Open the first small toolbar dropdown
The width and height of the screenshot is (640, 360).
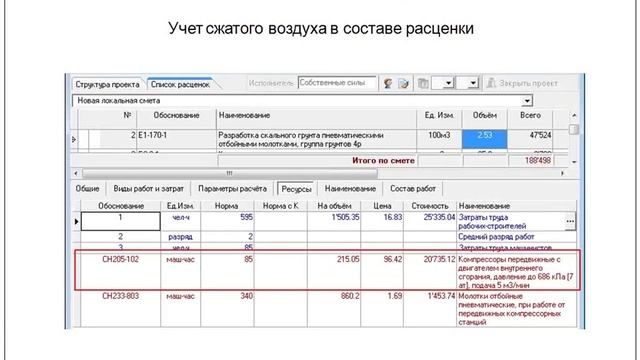(448, 83)
